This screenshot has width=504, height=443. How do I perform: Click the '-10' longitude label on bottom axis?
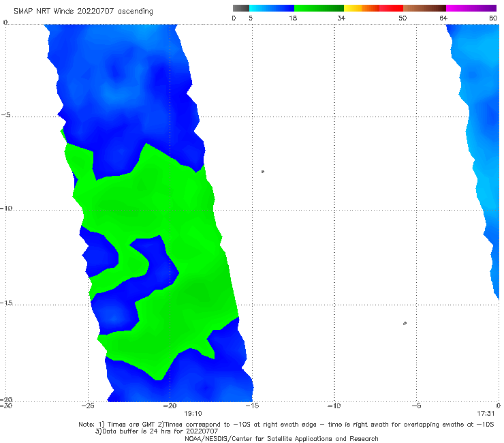[x=334, y=406]
